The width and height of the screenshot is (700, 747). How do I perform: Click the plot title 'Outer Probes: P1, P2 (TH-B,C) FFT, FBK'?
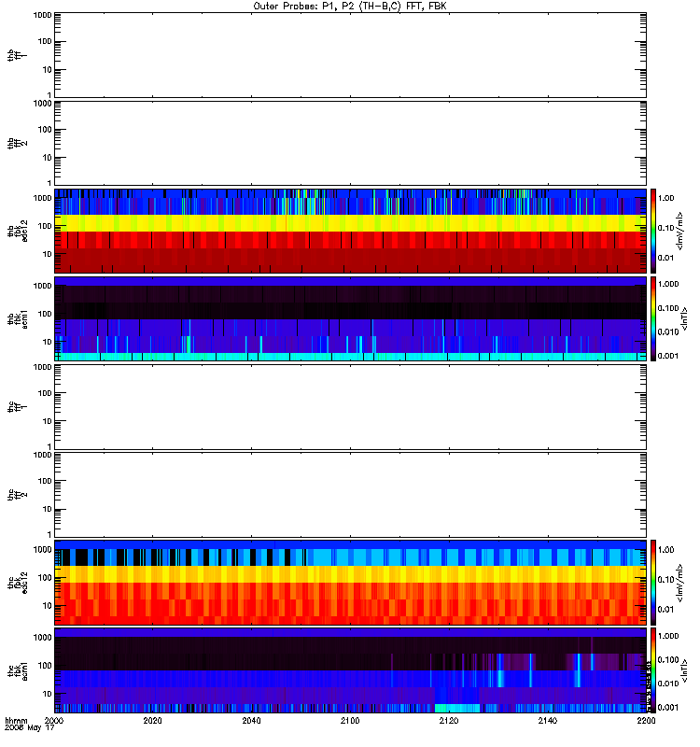(350, 7)
